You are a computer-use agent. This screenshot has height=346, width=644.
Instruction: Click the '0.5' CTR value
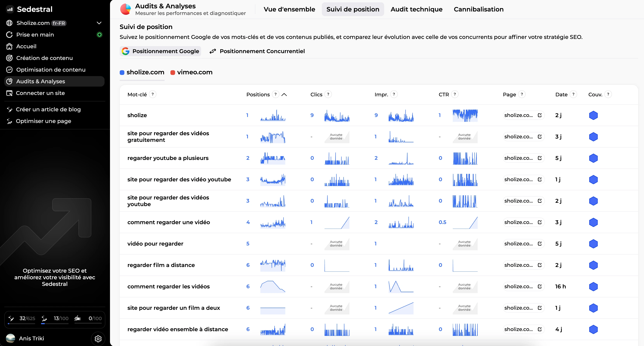[442, 222]
